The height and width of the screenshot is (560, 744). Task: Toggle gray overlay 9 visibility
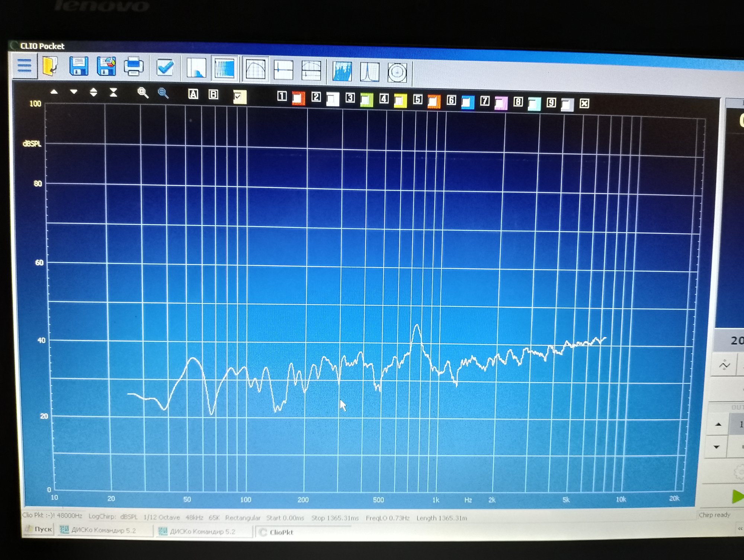pos(567,105)
